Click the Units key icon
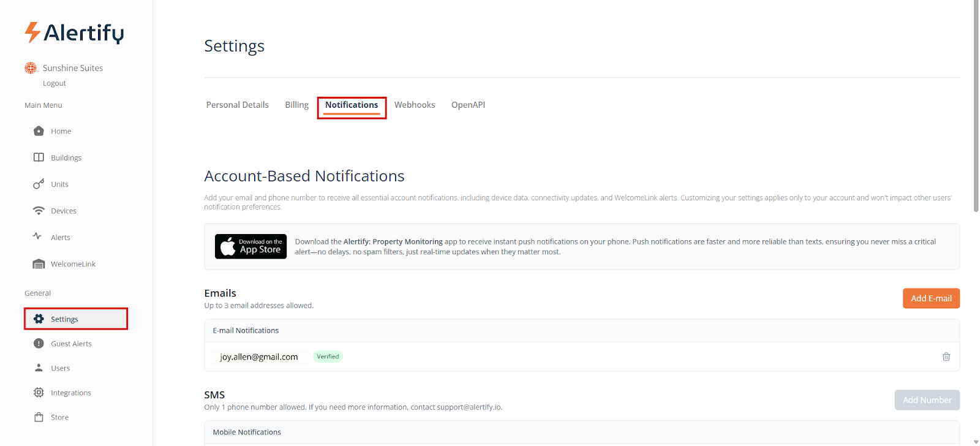The image size is (980, 446). pyautogui.click(x=39, y=184)
